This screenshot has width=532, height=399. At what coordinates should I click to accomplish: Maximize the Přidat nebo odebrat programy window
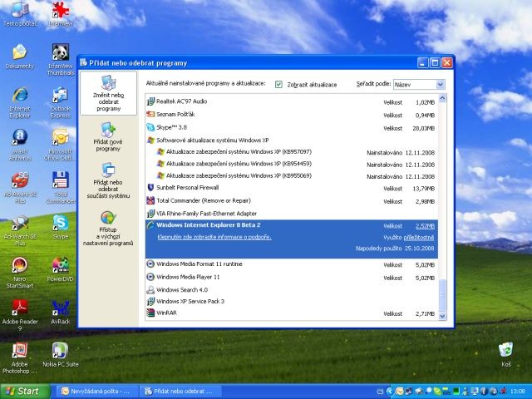pyautogui.click(x=435, y=63)
